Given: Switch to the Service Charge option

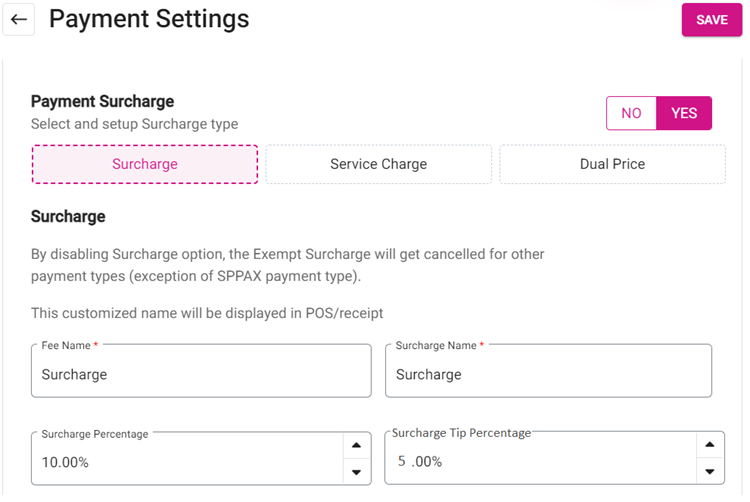Looking at the screenshot, I should click(x=378, y=164).
